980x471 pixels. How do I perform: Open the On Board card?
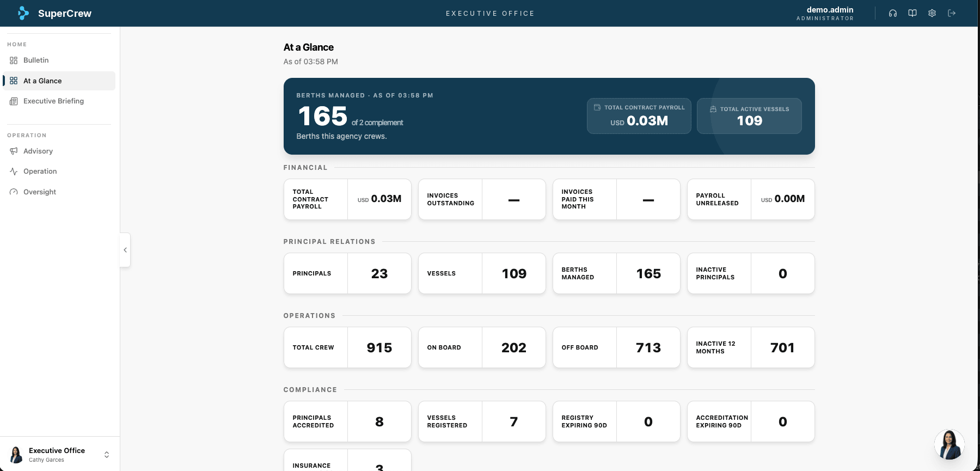point(482,347)
